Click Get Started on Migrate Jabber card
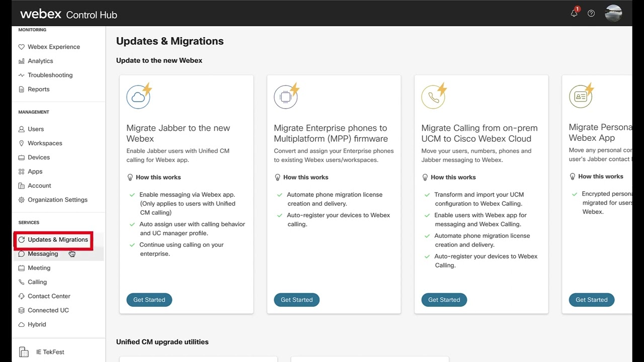This screenshot has height=362, width=644. 149,300
